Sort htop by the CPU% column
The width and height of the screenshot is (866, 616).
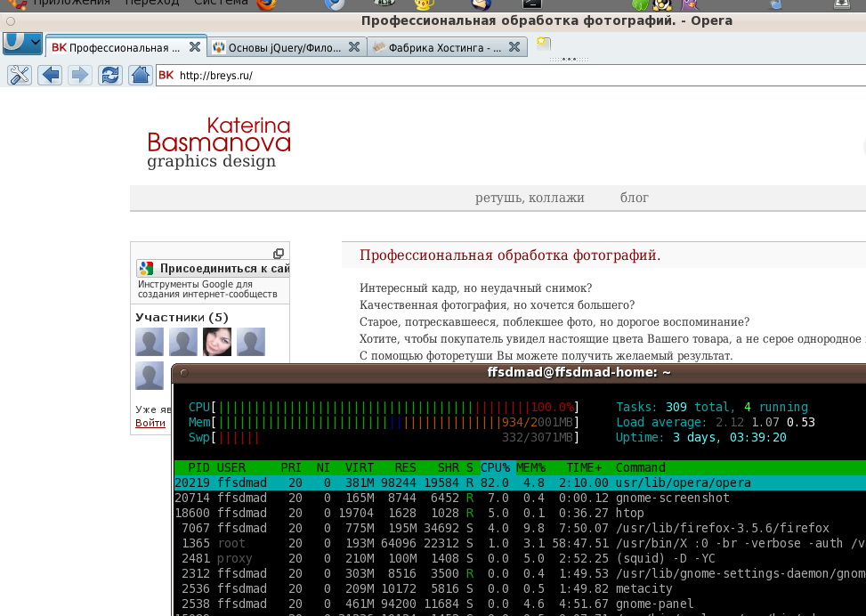[495, 467]
